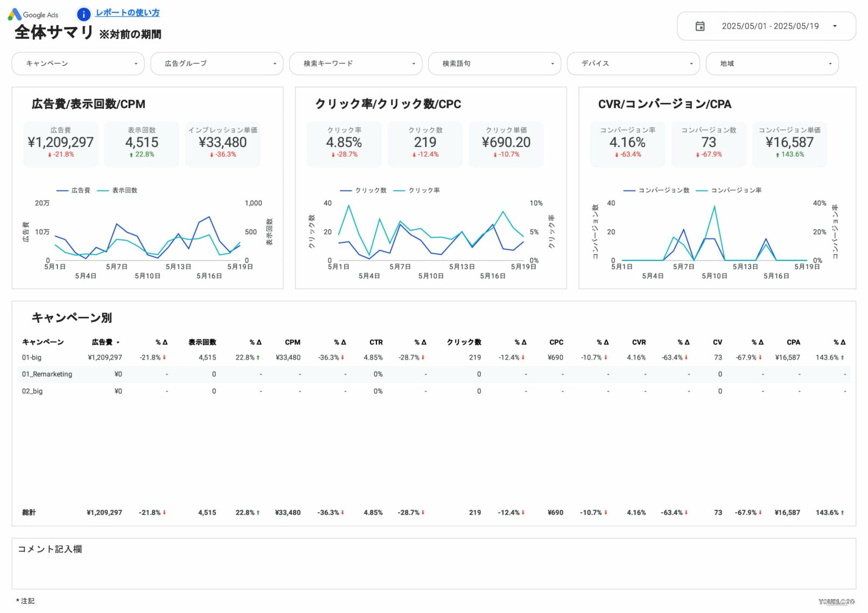Open the 地域 filter dropdown

772,64
